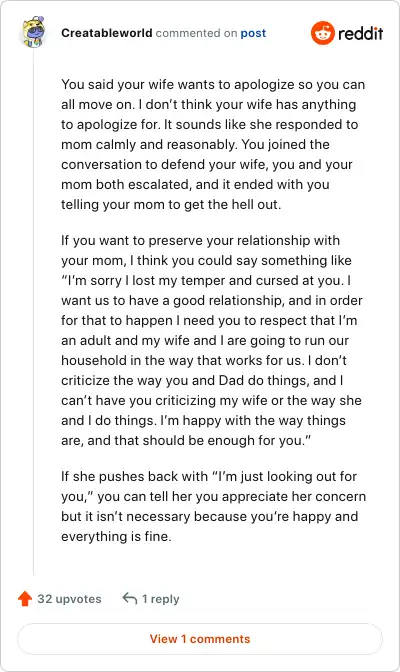Click the "View 1 comments" button
400x672 pixels.
pyautogui.click(x=200, y=639)
